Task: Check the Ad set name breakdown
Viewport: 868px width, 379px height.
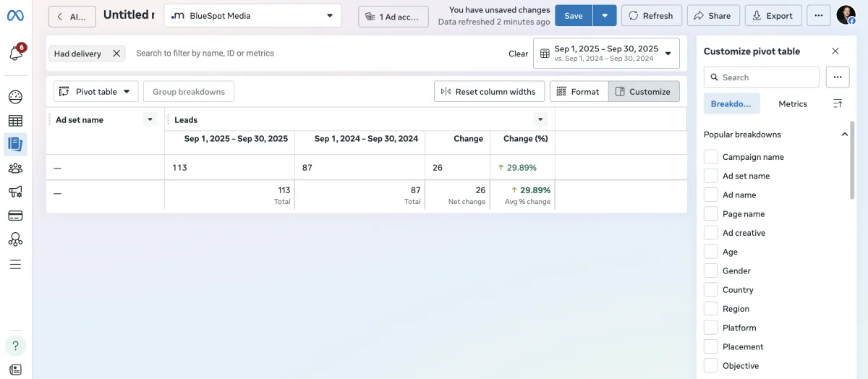Action: (x=711, y=176)
